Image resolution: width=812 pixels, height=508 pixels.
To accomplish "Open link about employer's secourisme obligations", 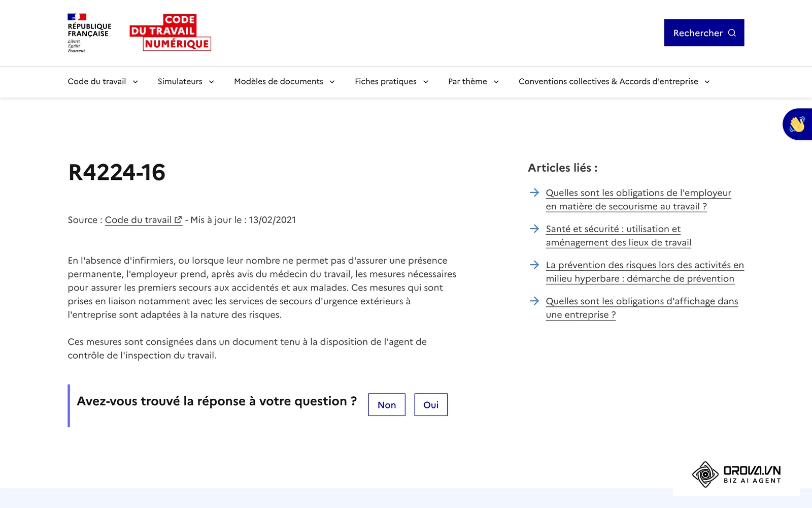I will [x=638, y=200].
